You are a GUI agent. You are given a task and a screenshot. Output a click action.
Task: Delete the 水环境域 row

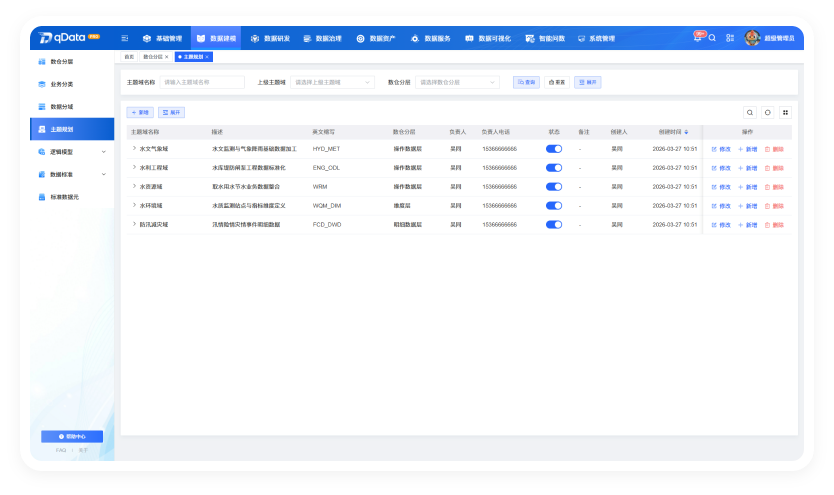pyautogui.click(x=774, y=206)
